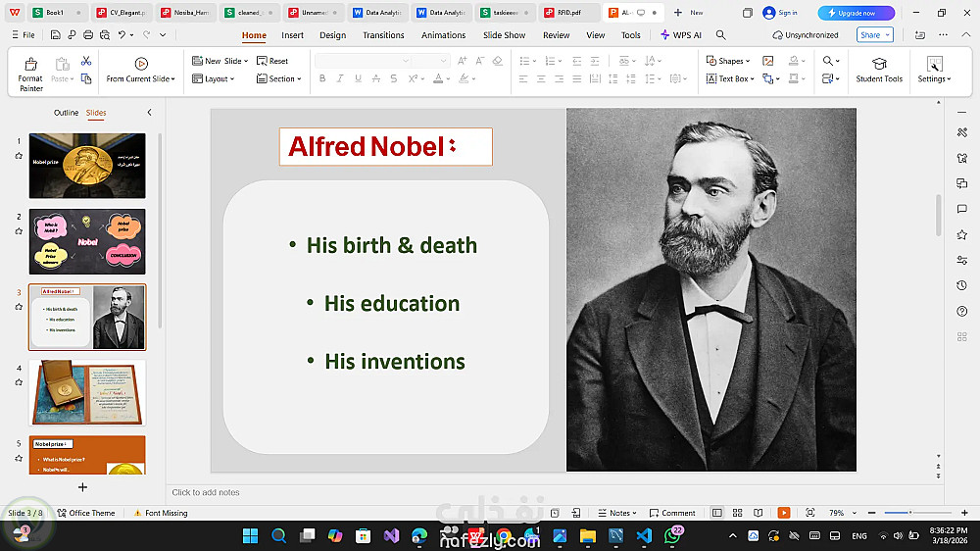Select the Format Painter tool
Viewport: 980px width, 551px height.
click(30, 74)
